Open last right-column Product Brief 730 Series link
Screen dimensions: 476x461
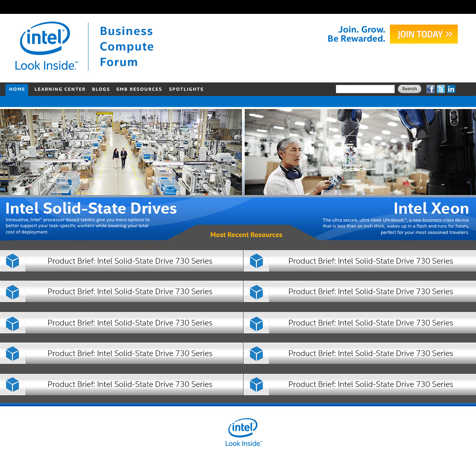371,384
